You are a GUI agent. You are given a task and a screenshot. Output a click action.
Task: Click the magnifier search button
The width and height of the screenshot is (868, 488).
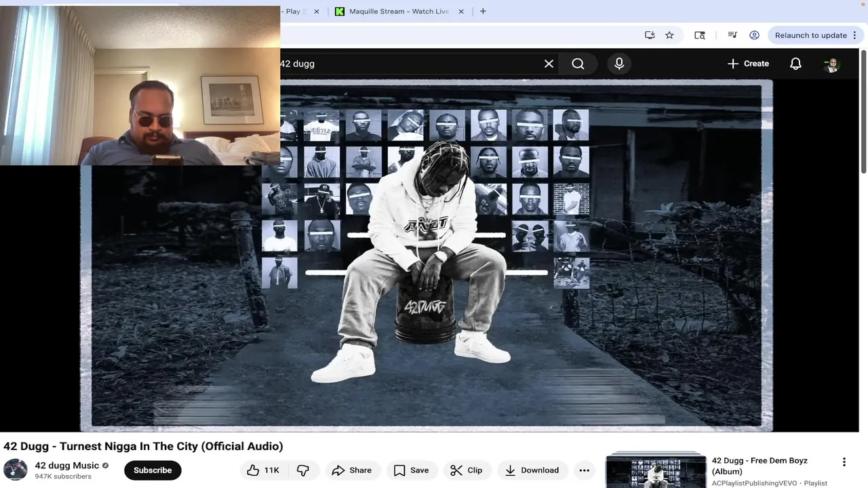point(578,64)
